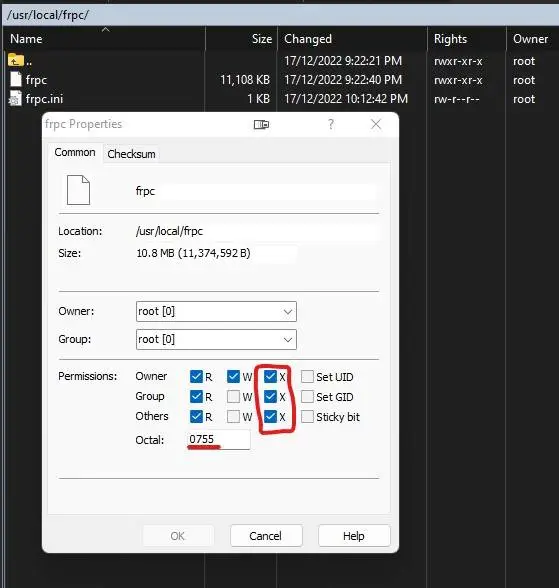Sort file list by Size column header
The height and width of the screenshot is (588, 559).
(241, 39)
